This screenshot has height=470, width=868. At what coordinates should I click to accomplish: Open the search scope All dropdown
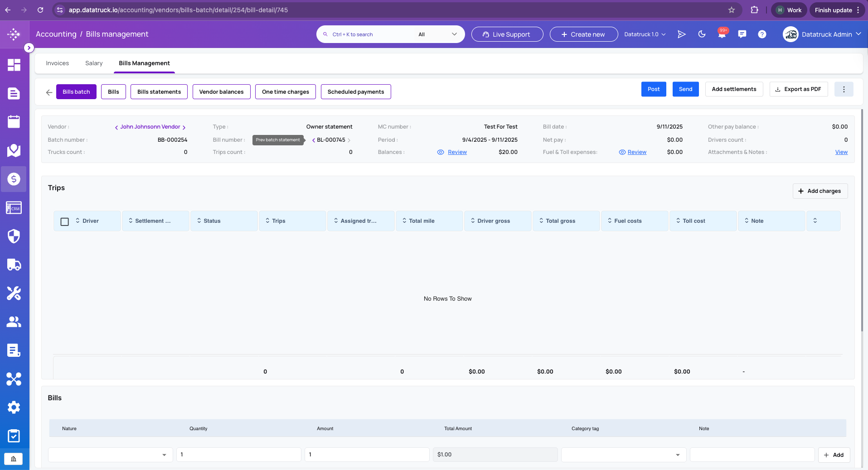point(437,34)
